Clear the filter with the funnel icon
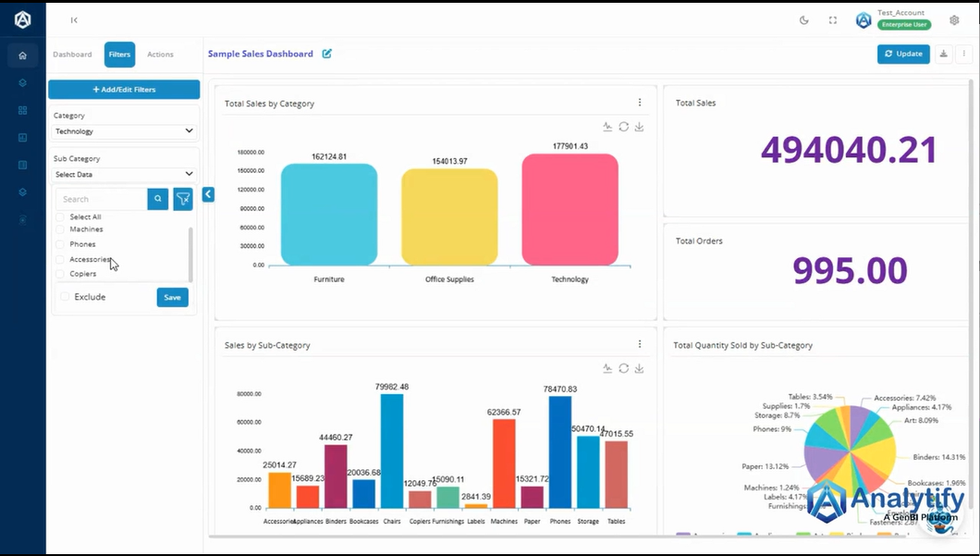This screenshot has width=980, height=556. 183,199
